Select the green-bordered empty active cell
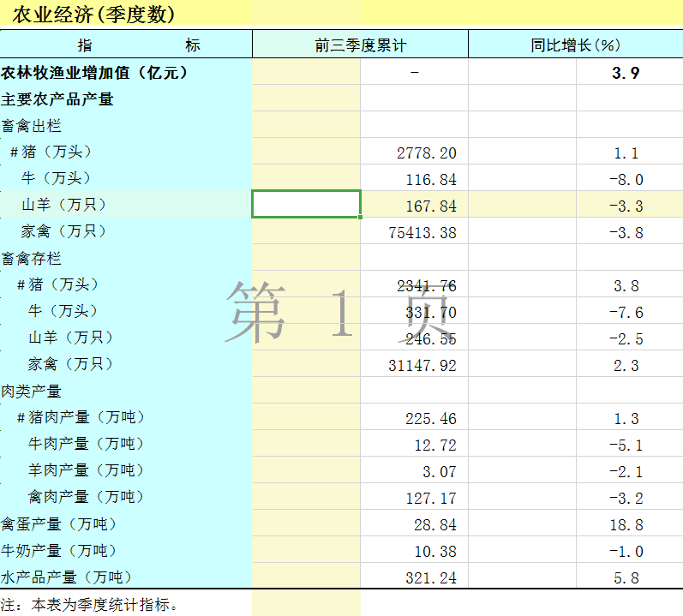The height and width of the screenshot is (616, 683). [x=306, y=205]
